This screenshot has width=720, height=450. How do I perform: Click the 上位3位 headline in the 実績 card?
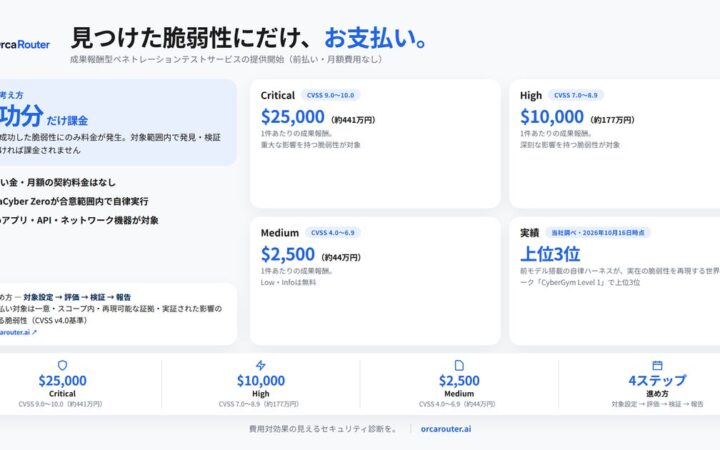(550, 254)
